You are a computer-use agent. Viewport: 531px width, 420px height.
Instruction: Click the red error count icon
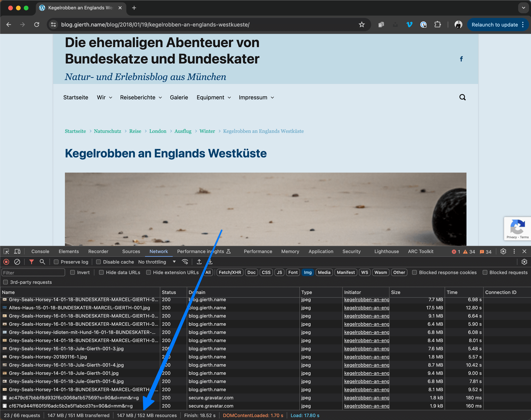pyautogui.click(x=454, y=252)
